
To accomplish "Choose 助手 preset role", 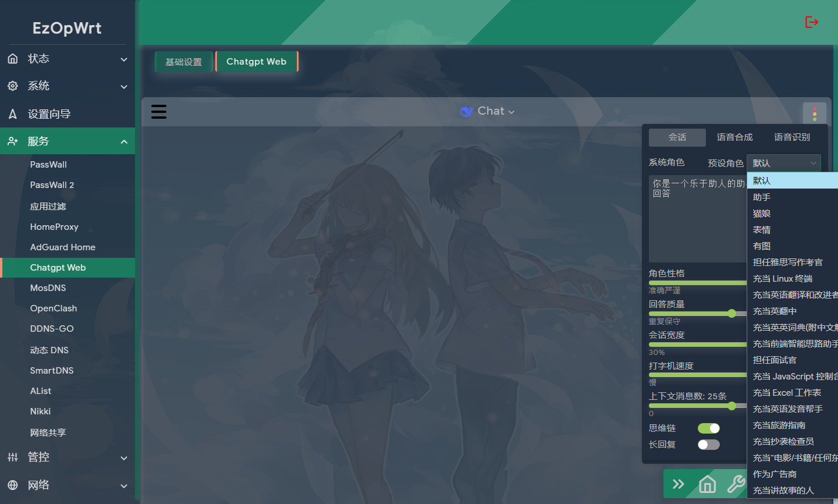I will point(793,197).
